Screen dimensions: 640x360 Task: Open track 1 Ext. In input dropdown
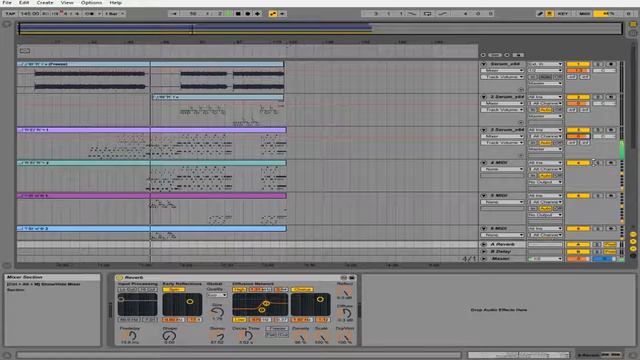pyautogui.click(x=545, y=64)
